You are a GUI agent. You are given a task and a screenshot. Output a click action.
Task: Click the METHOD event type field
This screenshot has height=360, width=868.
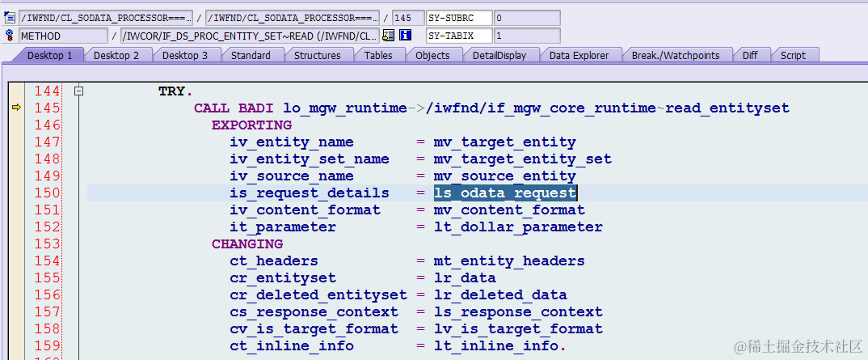[x=63, y=36]
